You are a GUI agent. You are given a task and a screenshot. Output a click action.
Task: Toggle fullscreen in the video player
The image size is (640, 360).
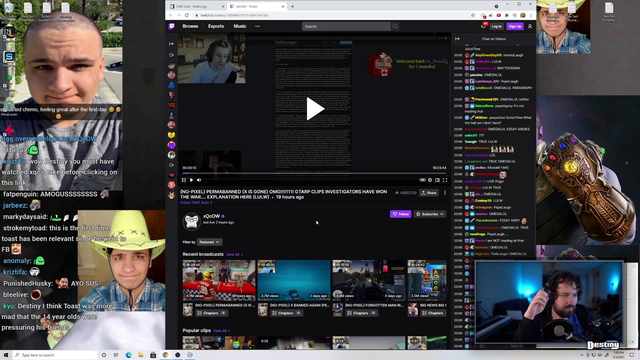pyautogui.click(x=445, y=180)
